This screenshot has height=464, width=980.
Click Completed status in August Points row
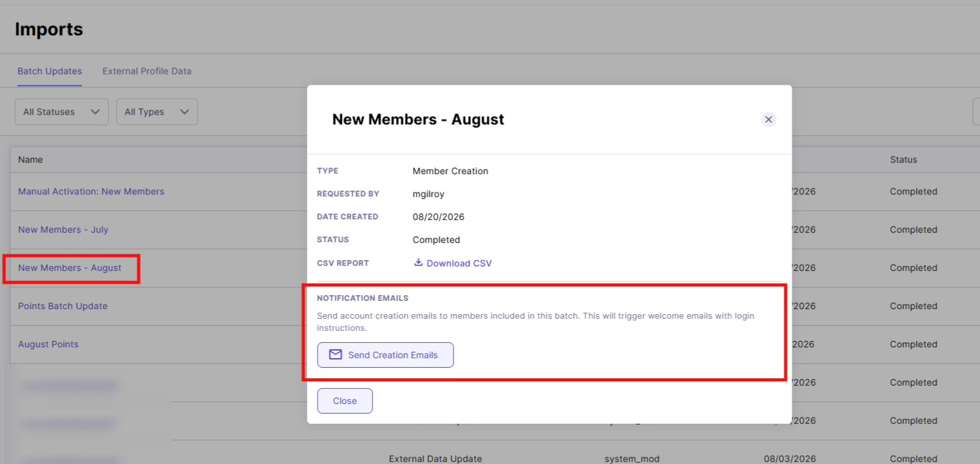(914, 344)
